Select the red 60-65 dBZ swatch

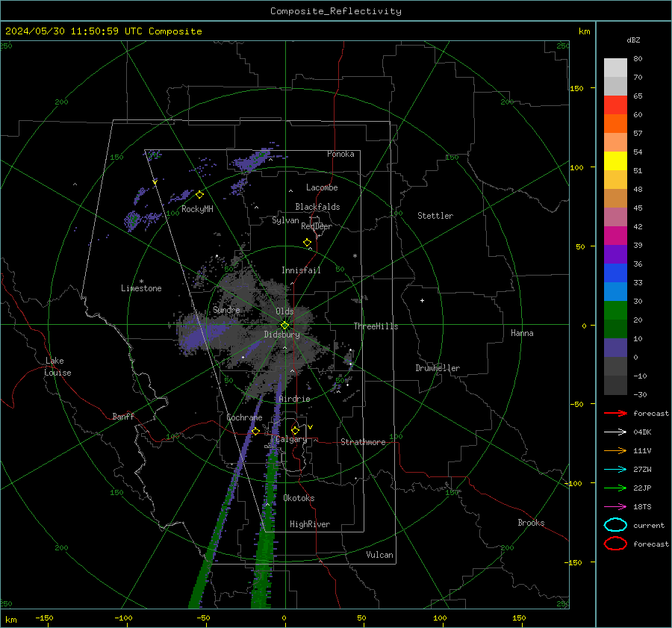[615, 105]
